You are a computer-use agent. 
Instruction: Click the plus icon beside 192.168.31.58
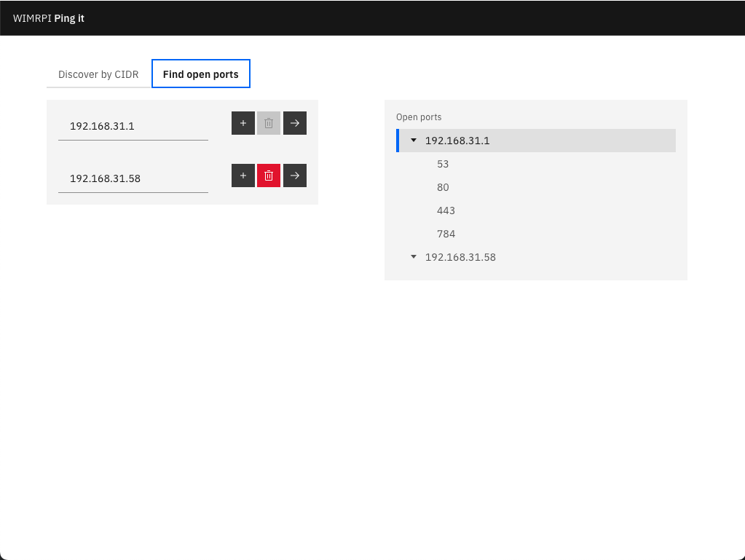click(x=243, y=176)
